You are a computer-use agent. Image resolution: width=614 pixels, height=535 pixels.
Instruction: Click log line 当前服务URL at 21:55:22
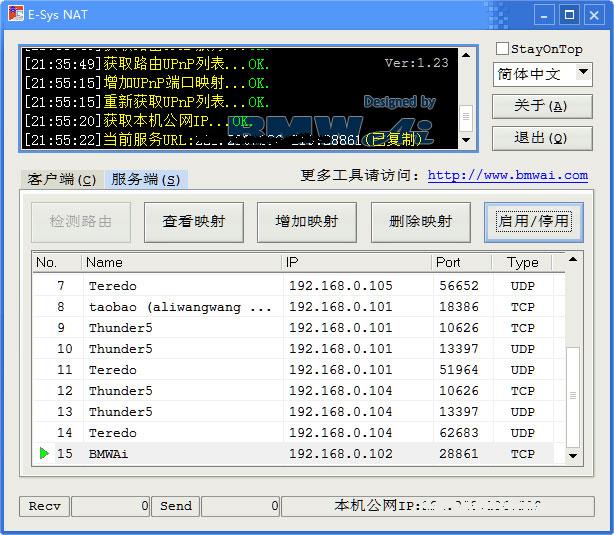coord(223,139)
